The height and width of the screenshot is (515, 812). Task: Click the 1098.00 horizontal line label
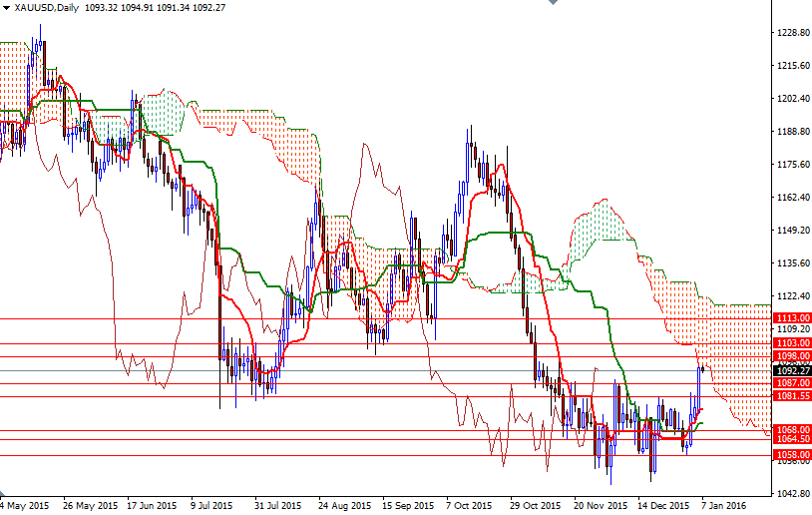pos(791,356)
